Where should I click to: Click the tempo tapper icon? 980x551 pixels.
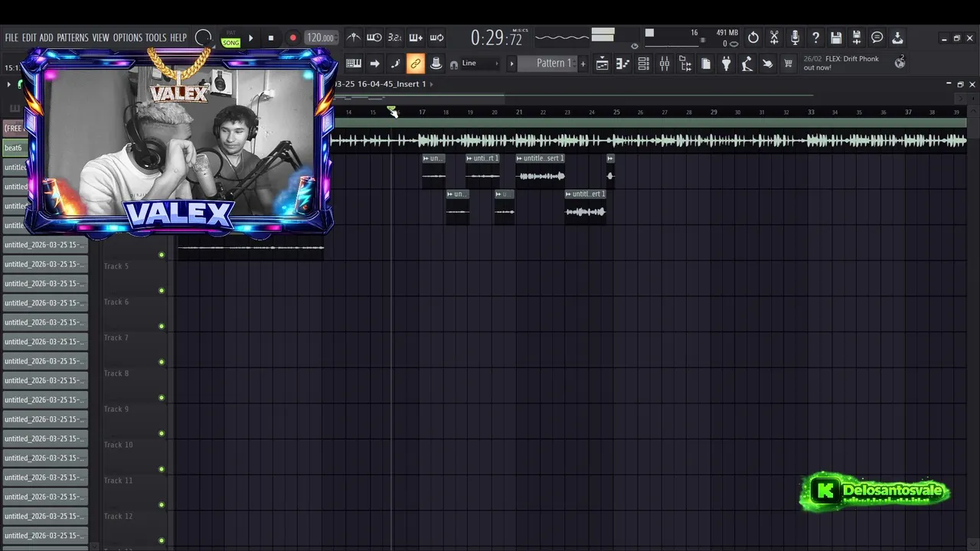pyautogui.click(x=747, y=64)
